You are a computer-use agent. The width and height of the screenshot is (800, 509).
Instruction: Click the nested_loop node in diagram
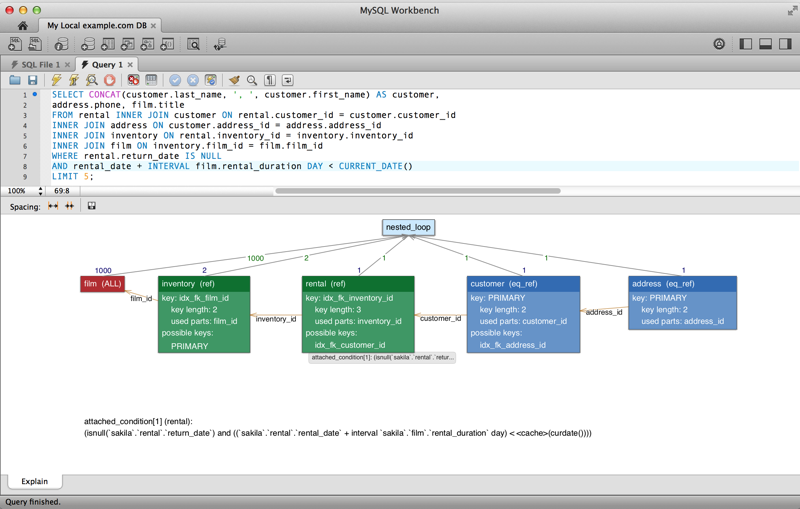[x=408, y=227]
